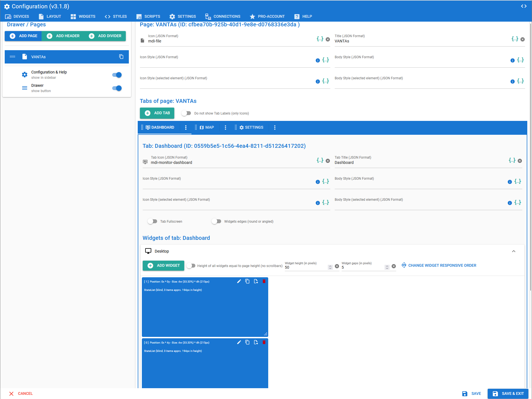Screen dimensions: 532x399
Task: Open the JSON editor for the page Title field
Action: [x=515, y=39]
